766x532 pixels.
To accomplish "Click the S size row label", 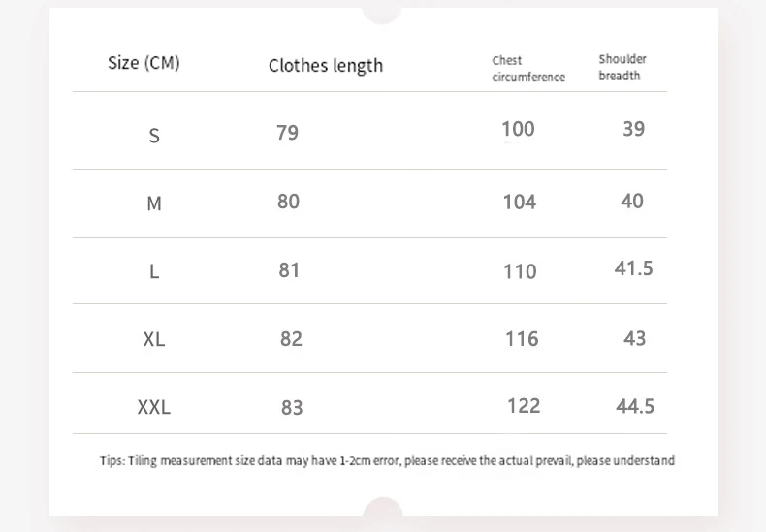I will click(x=154, y=137).
